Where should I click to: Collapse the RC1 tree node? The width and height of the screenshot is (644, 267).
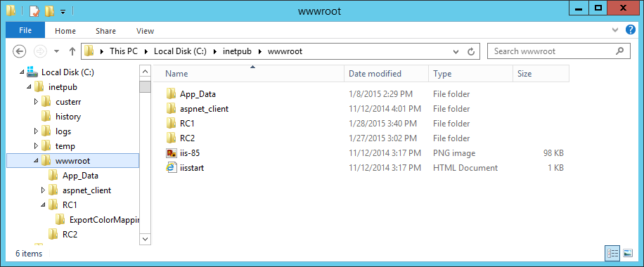[x=43, y=205]
